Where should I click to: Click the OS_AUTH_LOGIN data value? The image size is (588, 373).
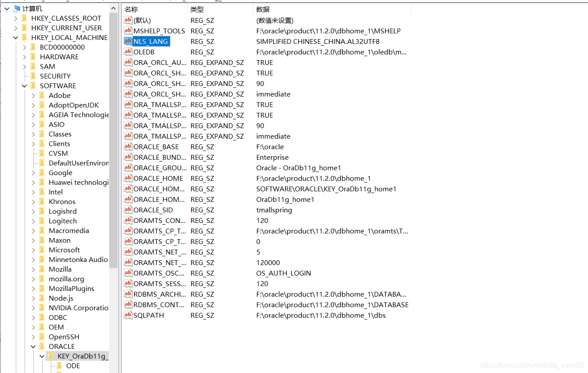283,273
